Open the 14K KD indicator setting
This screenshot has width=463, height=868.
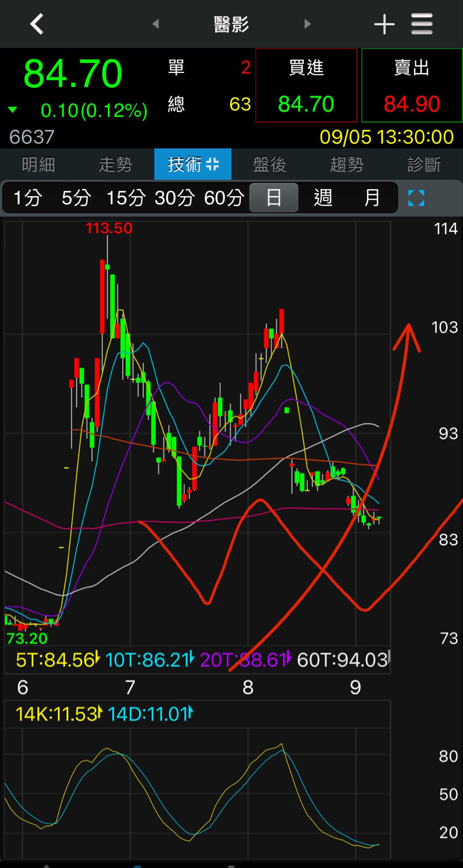click(x=58, y=714)
